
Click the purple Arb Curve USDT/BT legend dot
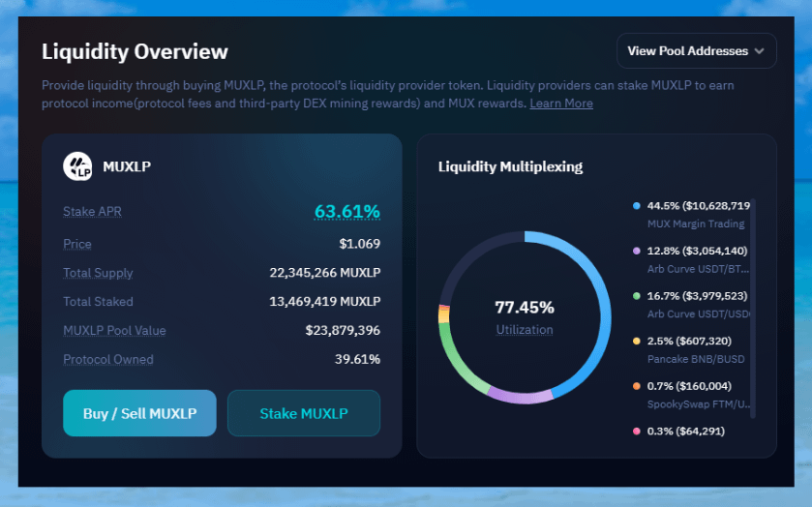[636, 251]
